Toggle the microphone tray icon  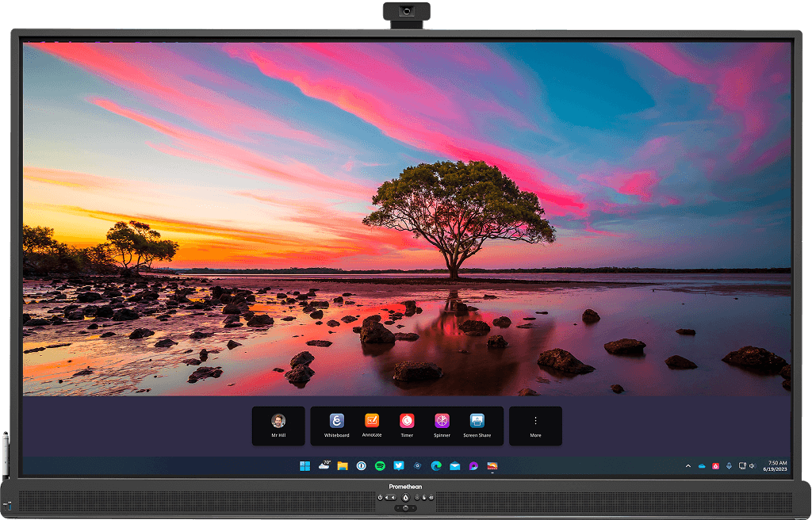729,466
